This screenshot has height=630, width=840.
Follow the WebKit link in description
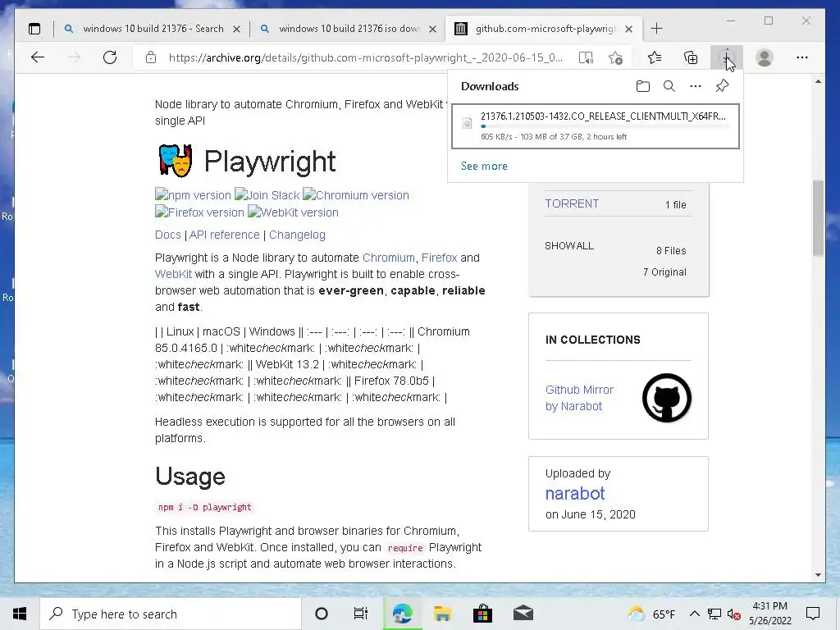coord(173,274)
